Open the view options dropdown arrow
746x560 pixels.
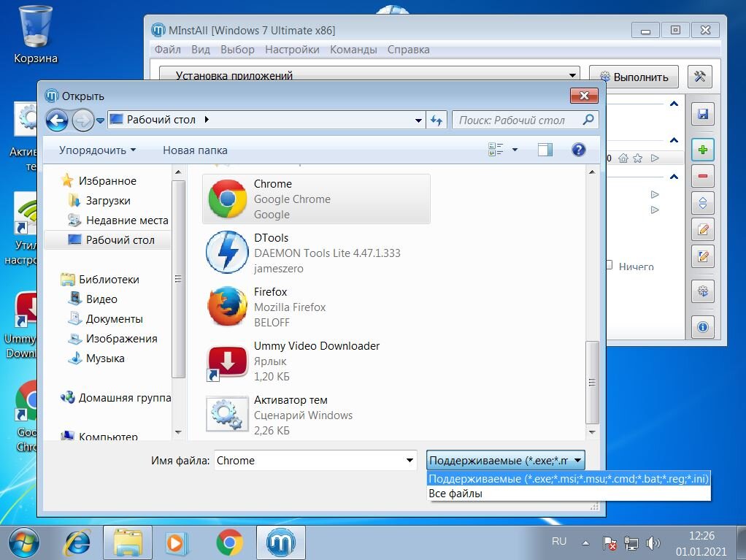(515, 150)
